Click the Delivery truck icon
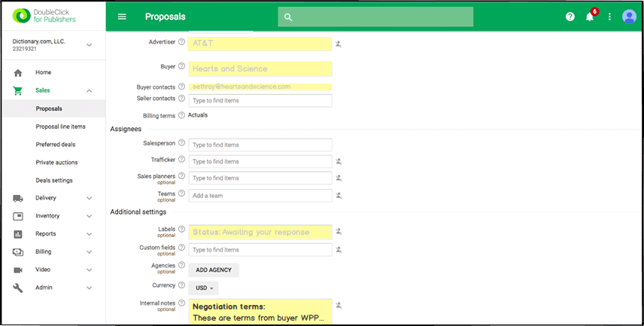 pyautogui.click(x=17, y=198)
